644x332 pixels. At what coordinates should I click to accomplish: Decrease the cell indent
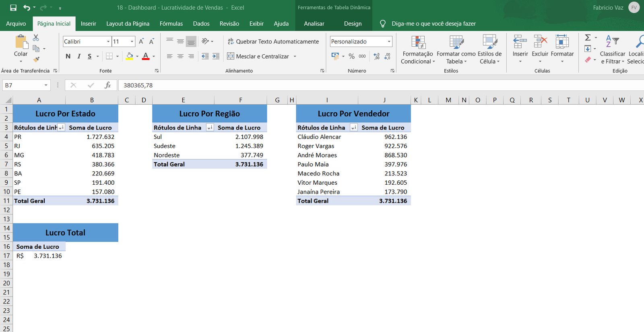(205, 56)
